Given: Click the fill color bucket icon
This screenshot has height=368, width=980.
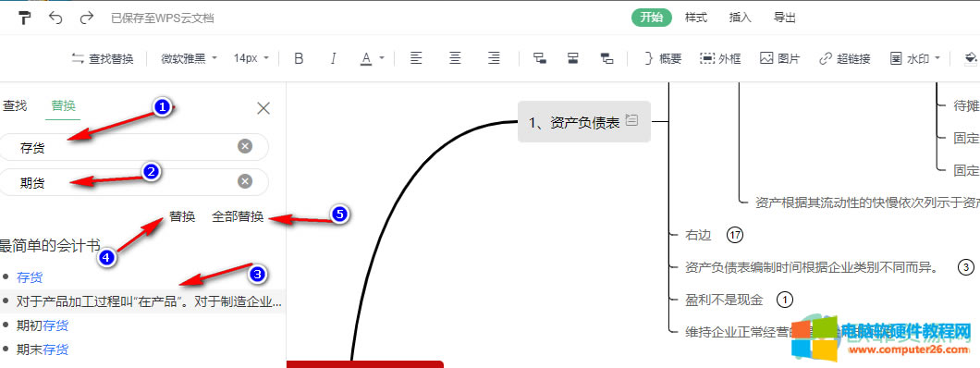Looking at the screenshot, I should [x=971, y=59].
